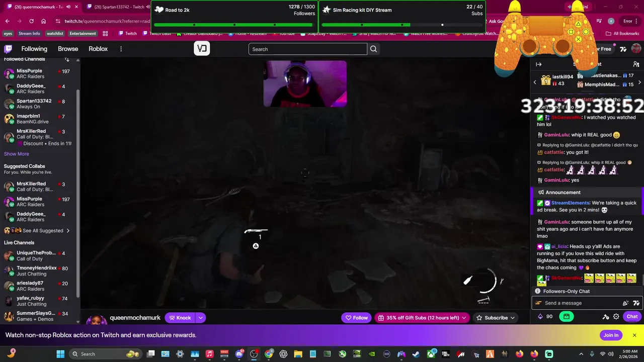Open the chat moderator sword icon
This screenshot has width=644, height=362.
point(605,317)
